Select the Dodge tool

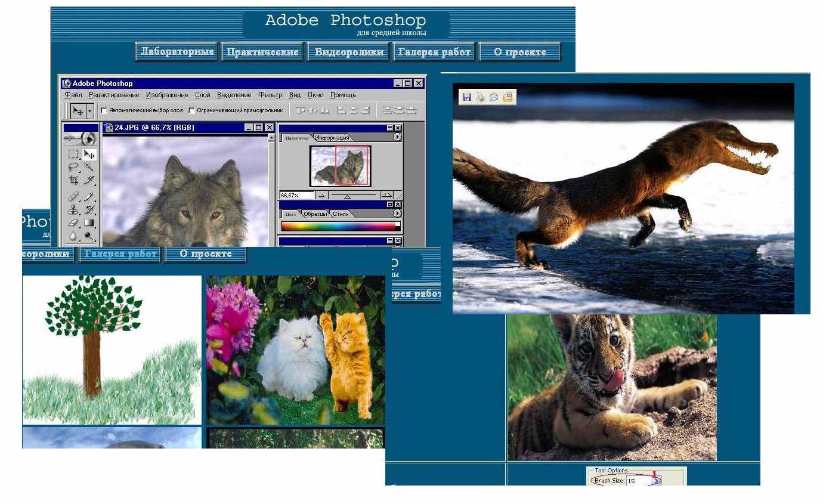click(89, 235)
